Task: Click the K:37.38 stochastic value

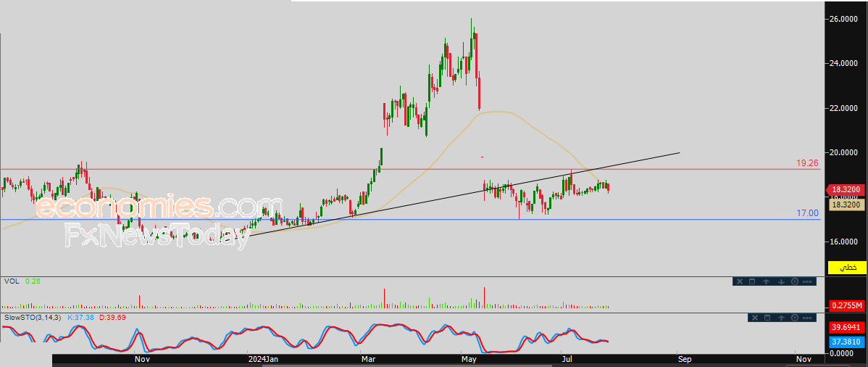Action: 81,317
